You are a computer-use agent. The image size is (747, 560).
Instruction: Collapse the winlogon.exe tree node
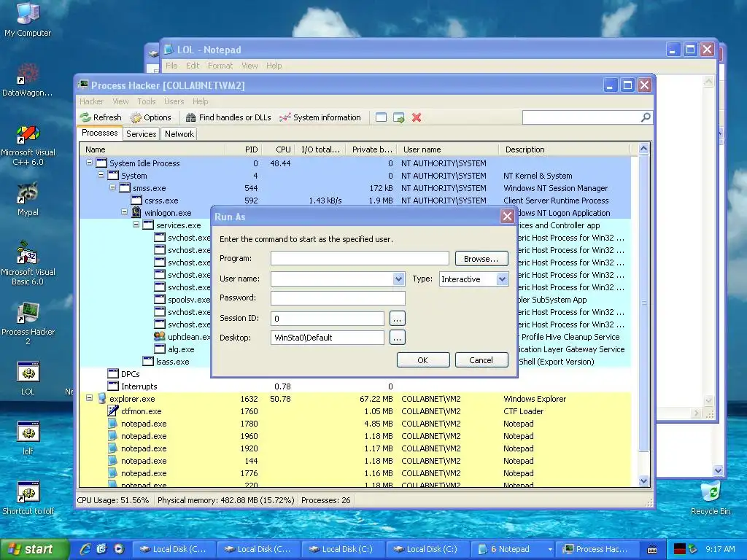(124, 212)
